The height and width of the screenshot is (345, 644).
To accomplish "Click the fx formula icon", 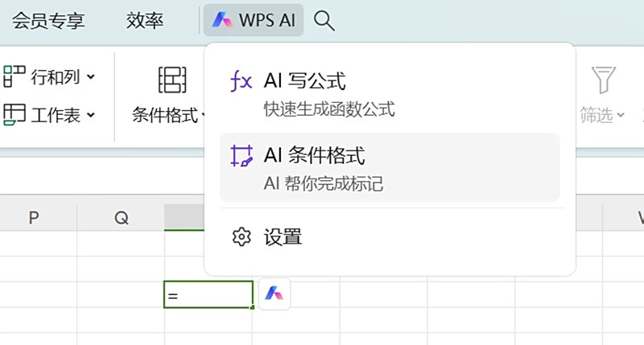I will coord(241,80).
